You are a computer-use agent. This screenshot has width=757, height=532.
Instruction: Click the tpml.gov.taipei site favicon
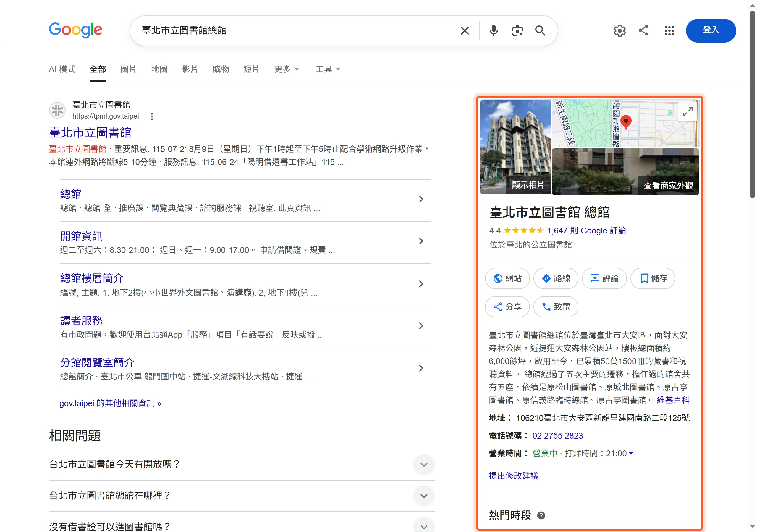[57, 110]
